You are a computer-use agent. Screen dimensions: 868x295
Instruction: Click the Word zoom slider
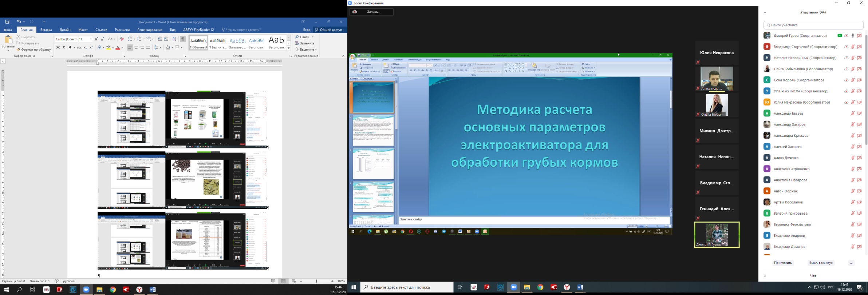click(316, 281)
